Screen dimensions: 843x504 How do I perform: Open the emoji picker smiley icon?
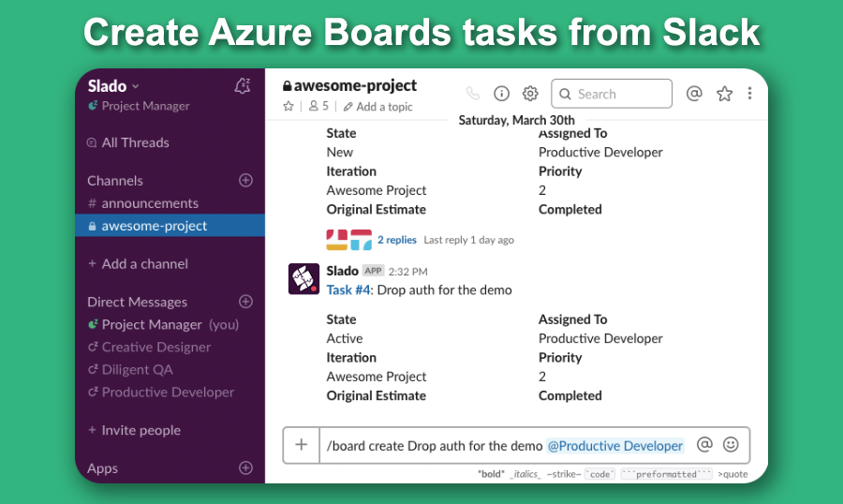(x=731, y=445)
